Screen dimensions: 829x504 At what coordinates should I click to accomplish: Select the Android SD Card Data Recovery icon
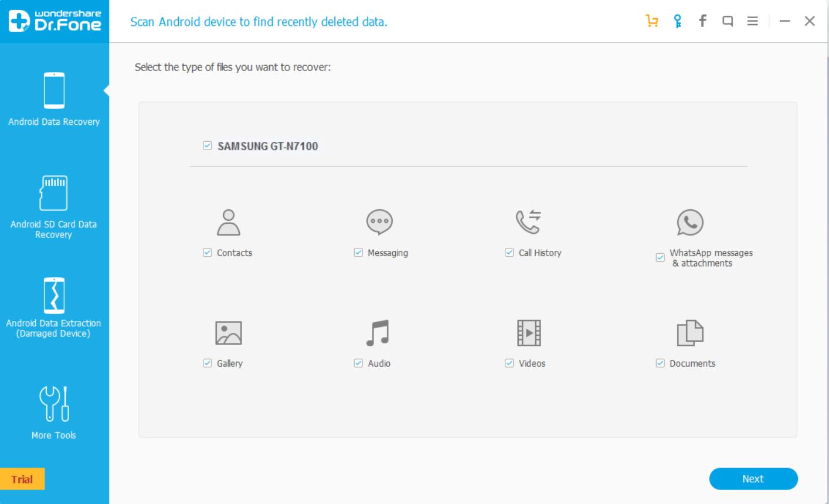(x=53, y=193)
